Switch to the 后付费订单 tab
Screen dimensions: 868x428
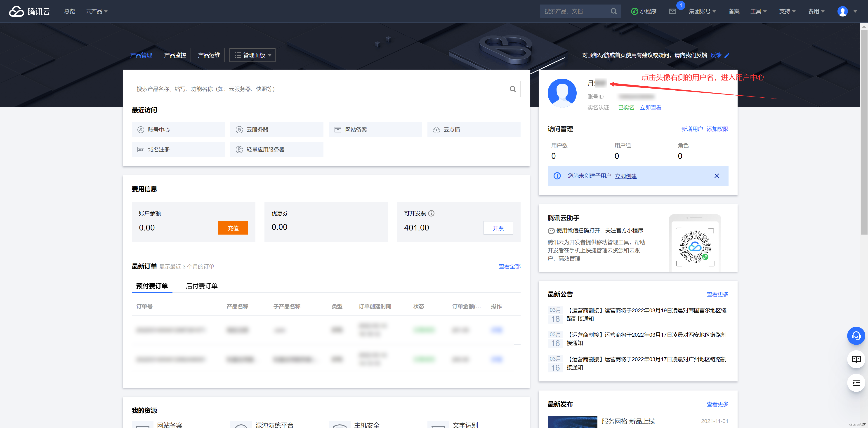coord(201,286)
